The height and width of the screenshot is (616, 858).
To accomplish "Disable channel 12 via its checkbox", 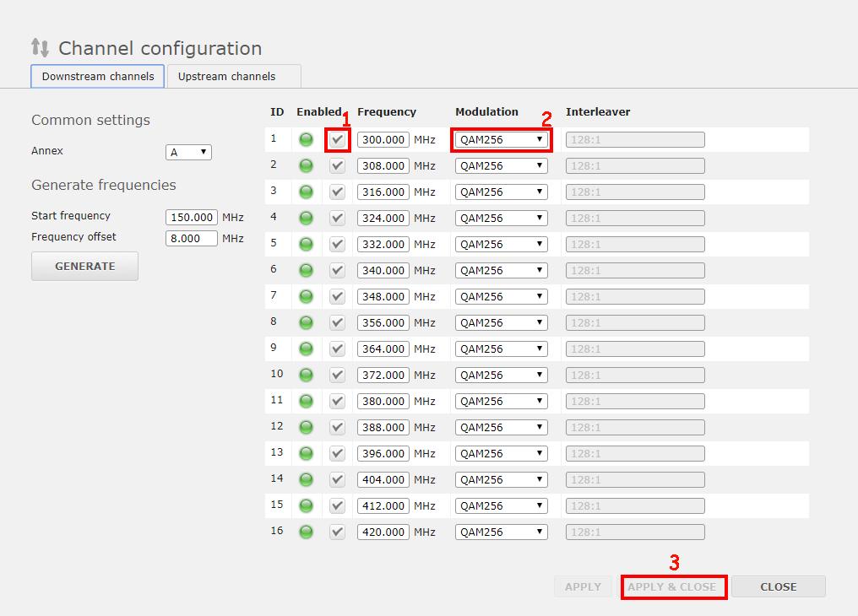I will [338, 428].
